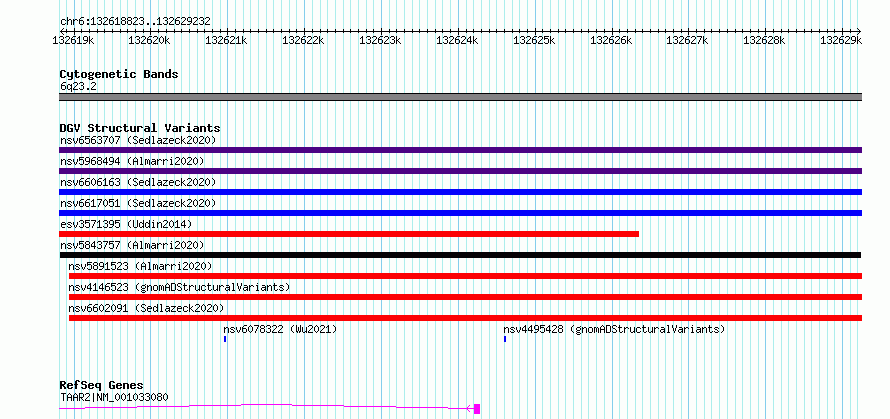This screenshot has height=419, width=890.
Task: Select the nsv5968494 (Almarri2020) variant label
Action: coord(132,161)
